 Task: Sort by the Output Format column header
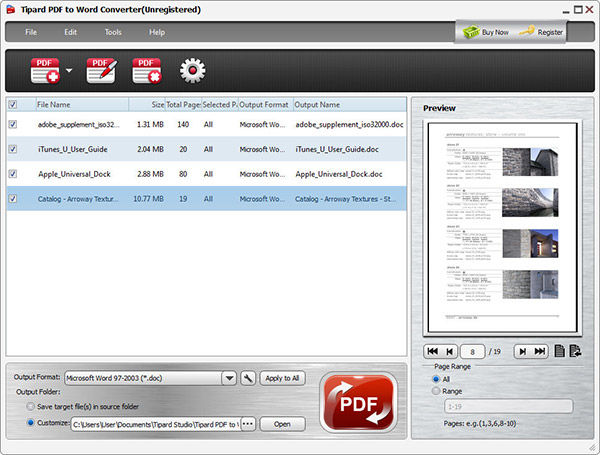click(x=266, y=104)
